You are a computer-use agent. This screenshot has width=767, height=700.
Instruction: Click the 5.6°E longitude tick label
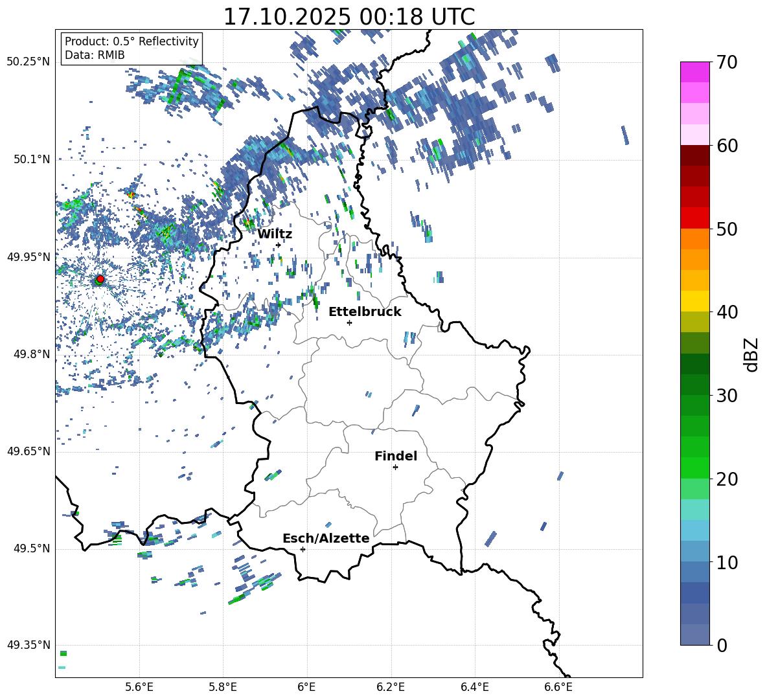(x=139, y=688)
